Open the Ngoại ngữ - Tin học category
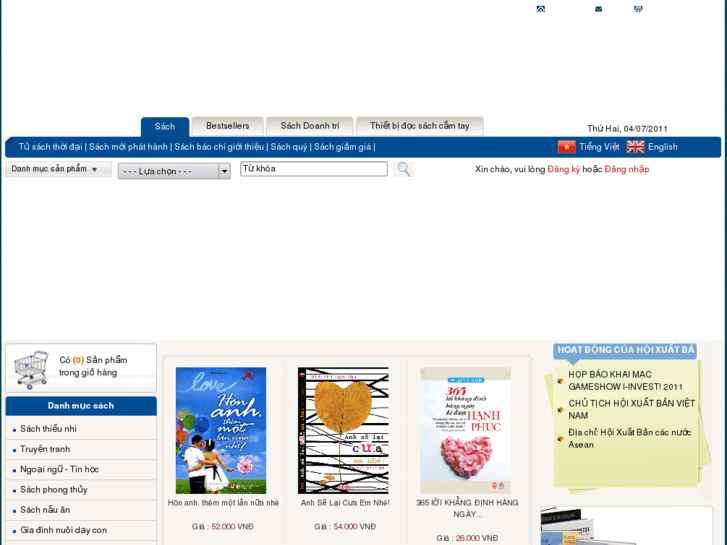The width and height of the screenshot is (727, 545). (x=59, y=469)
